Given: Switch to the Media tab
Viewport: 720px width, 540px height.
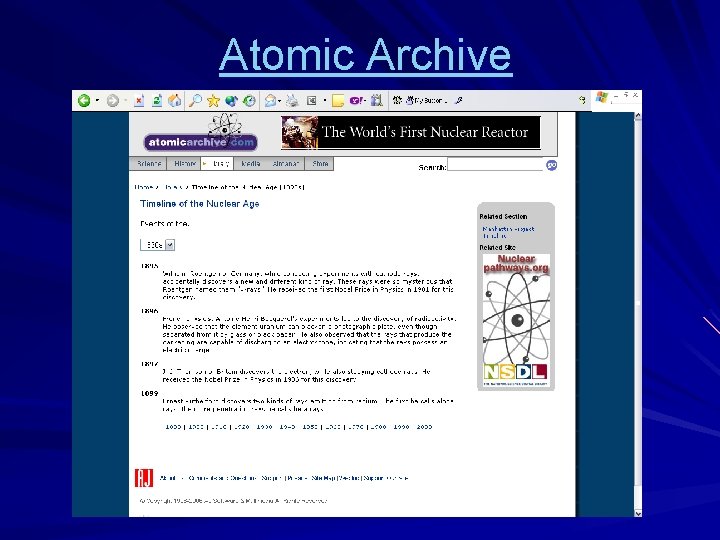Looking at the screenshot, I should [250, 163].
